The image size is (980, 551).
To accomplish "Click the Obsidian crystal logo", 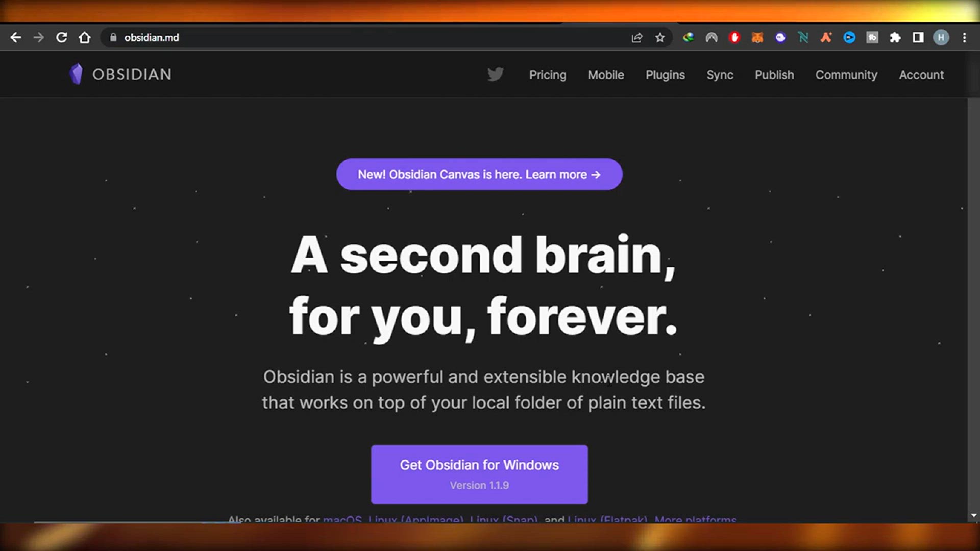I will [x=76, y=74].
